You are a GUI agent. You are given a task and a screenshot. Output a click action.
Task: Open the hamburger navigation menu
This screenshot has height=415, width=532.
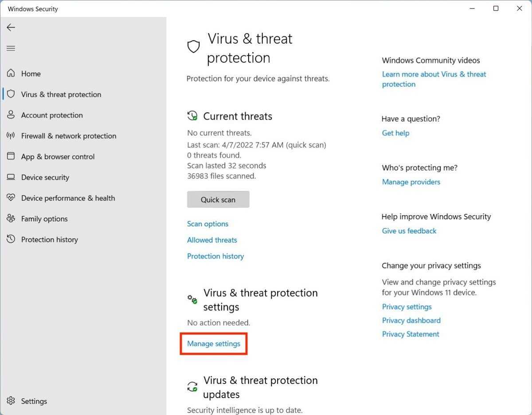point(11,48)
